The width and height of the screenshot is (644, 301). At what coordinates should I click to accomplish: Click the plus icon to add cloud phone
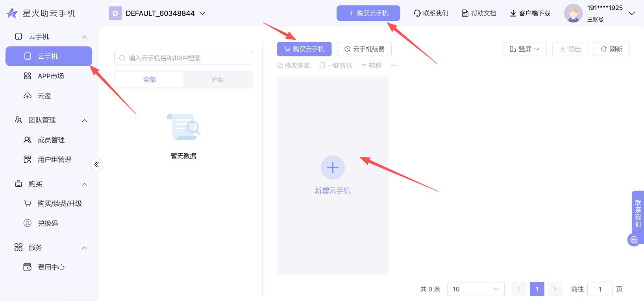[333, 167]
